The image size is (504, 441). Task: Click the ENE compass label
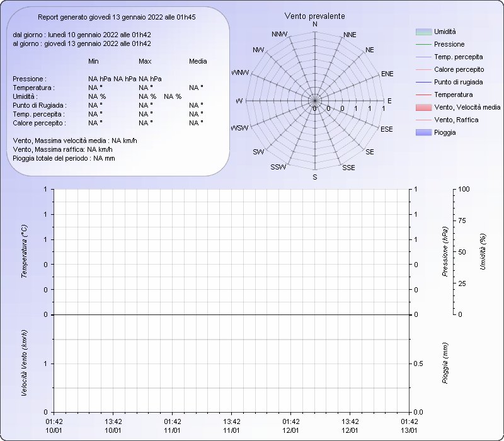click(x=387, y=74)
